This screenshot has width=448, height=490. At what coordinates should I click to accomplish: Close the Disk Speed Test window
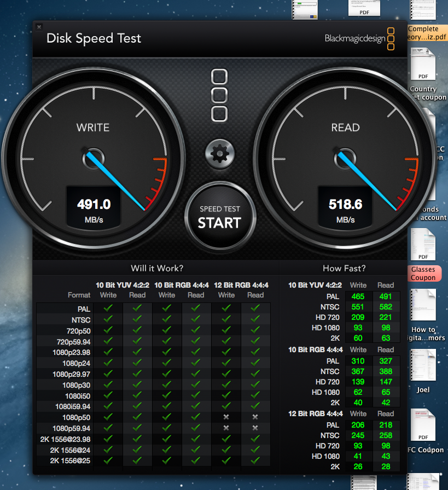click(39, 27)
